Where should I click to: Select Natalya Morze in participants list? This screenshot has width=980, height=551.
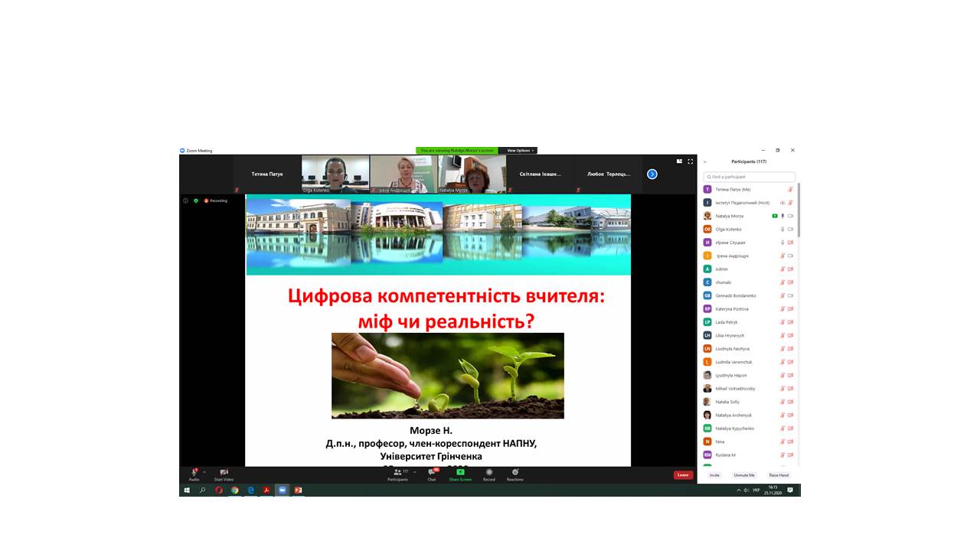(x=729, y=216)
